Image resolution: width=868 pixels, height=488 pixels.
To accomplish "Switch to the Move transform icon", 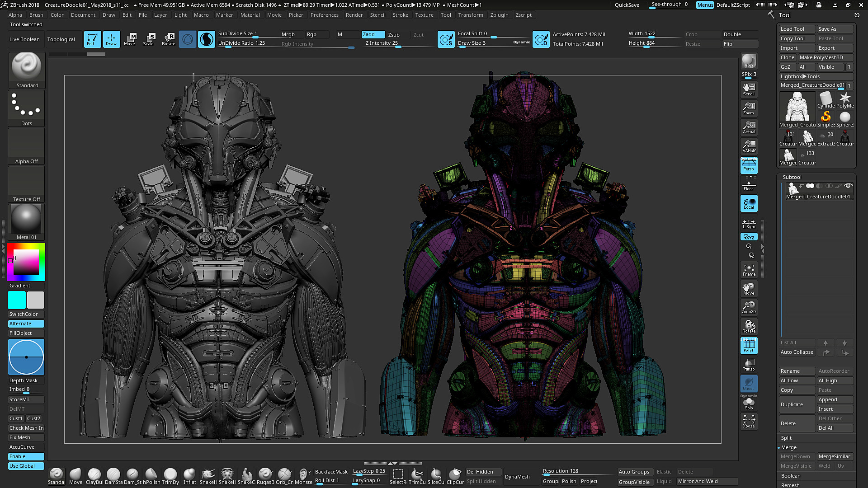I will (130, 39).
